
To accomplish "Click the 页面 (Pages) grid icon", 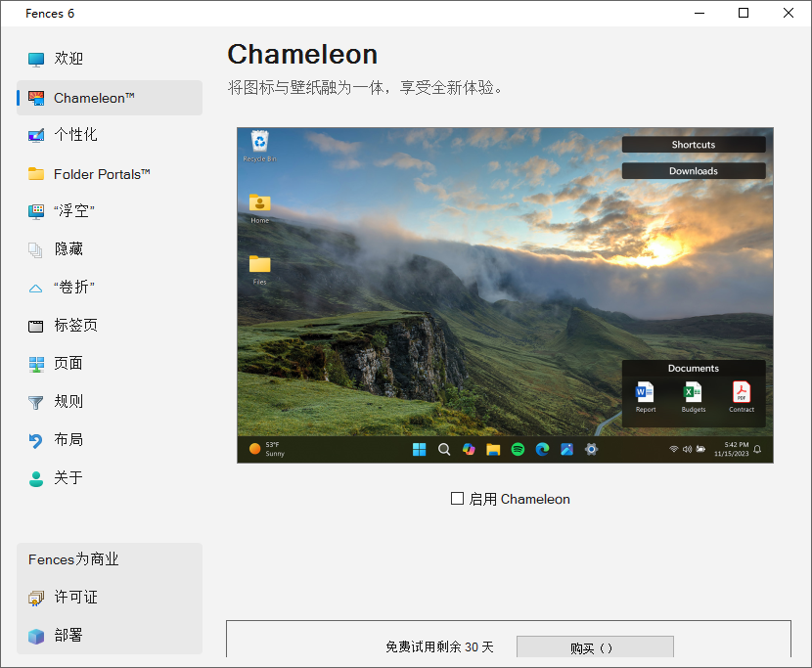I will (x=34, y=364).
